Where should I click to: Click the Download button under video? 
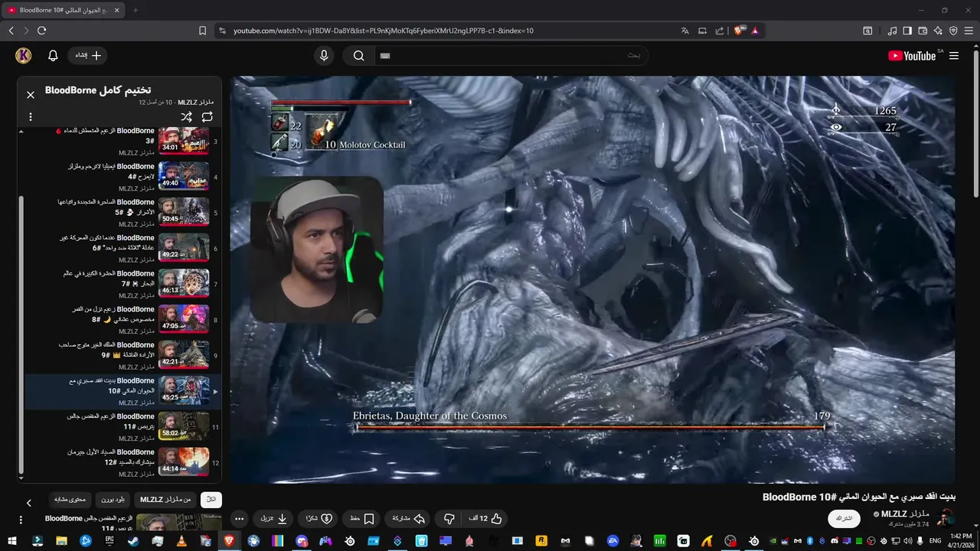tap(273, 519)
